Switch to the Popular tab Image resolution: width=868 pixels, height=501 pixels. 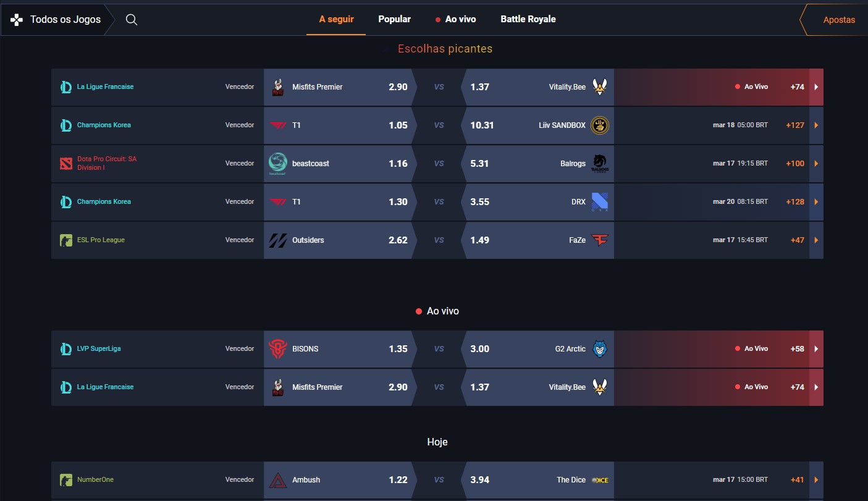coord(394,19)
